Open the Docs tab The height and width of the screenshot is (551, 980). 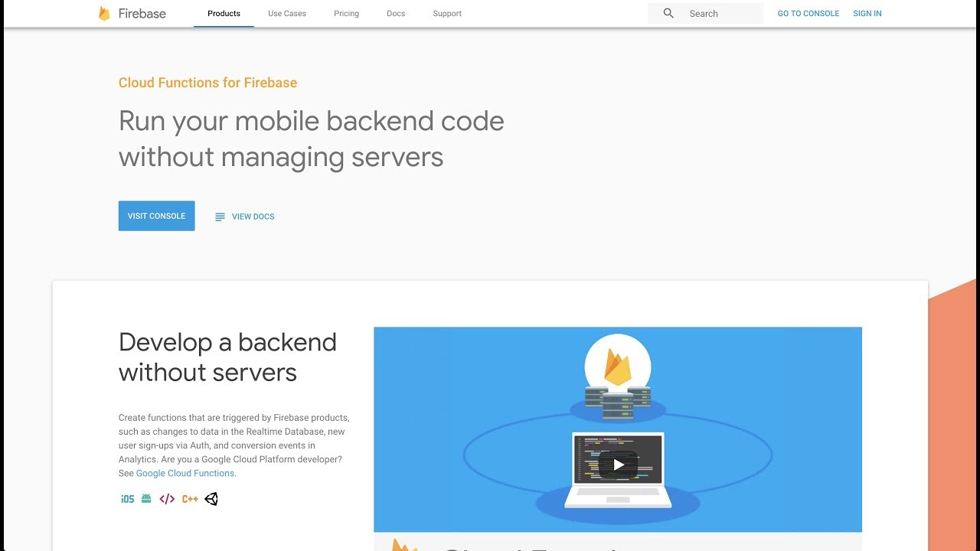396,14
